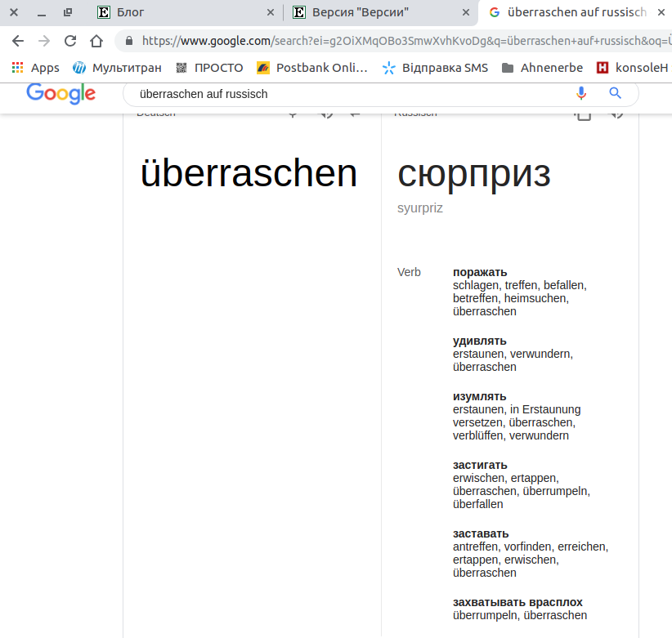View site info via the padlock icon
The height and width of the screenshot is (638, 672).
tap(128, 41)
